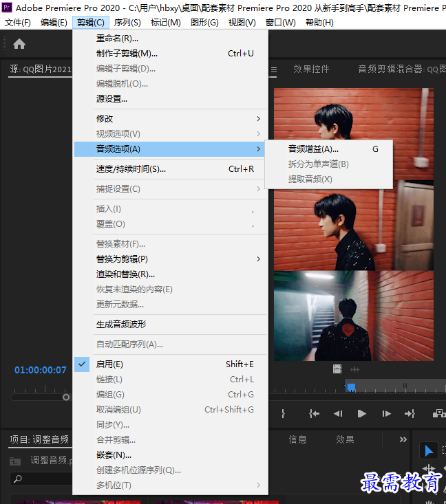
Task: Click the source monitor preview image
Action: pos(354,224)
